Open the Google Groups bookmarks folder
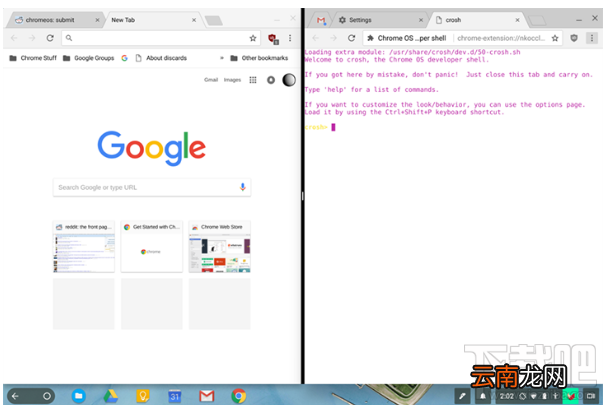The height and width of the screenshot is (405, 604). 89,58
